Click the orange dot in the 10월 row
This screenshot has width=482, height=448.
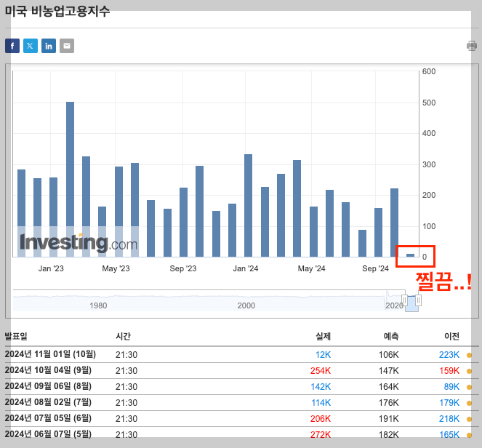pos(469,356)
